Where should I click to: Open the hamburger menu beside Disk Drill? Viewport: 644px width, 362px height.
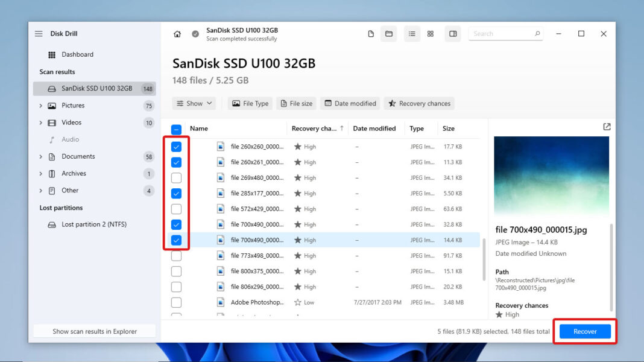click(37, 33)
